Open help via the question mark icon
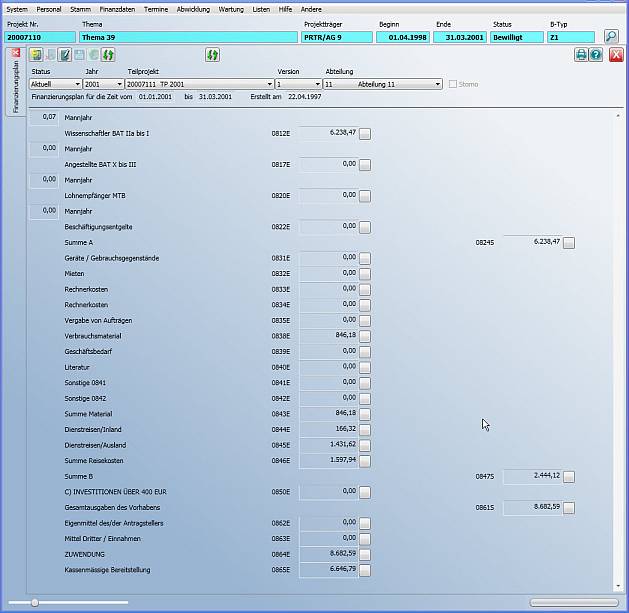 (x=596, y=55)
